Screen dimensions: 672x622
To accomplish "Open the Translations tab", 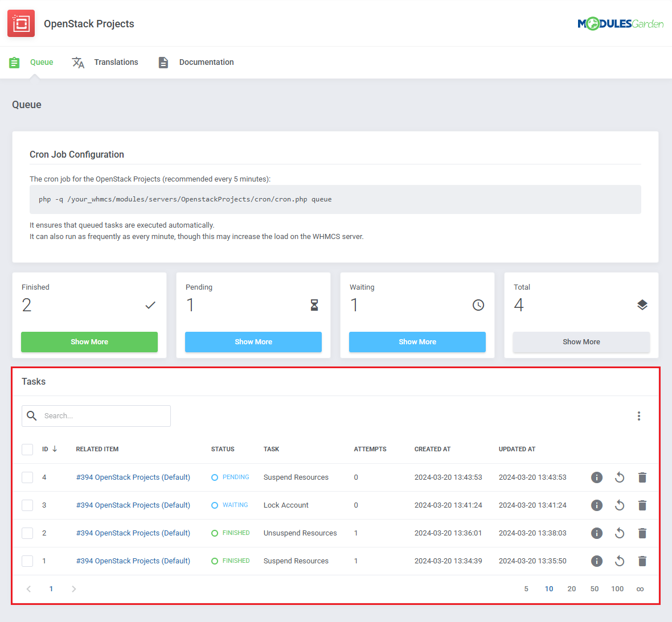I will [x=116, y=62].
